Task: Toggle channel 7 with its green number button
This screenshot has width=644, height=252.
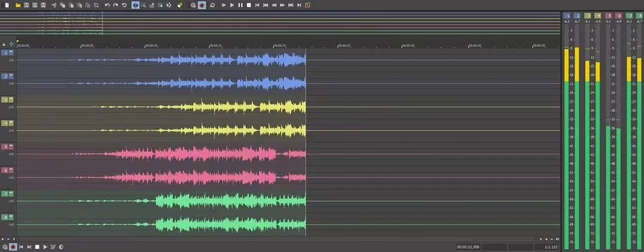Action: 5,193
